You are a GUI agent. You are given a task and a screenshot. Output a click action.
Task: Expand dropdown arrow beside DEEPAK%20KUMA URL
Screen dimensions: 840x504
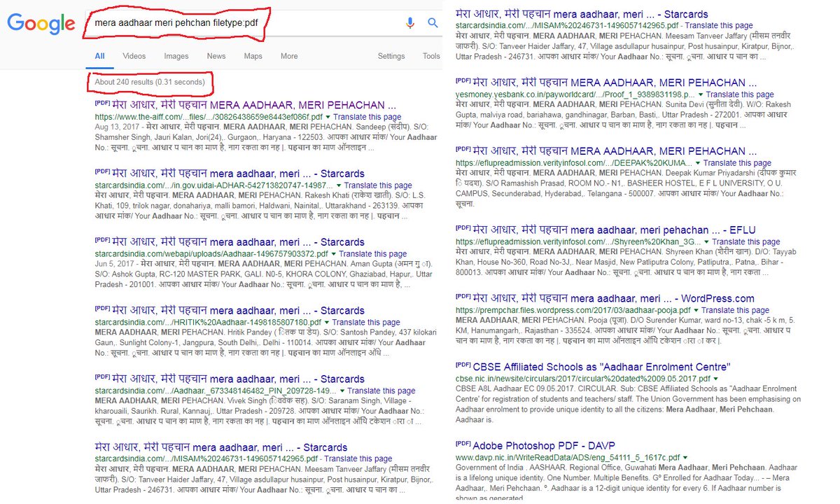698,162
